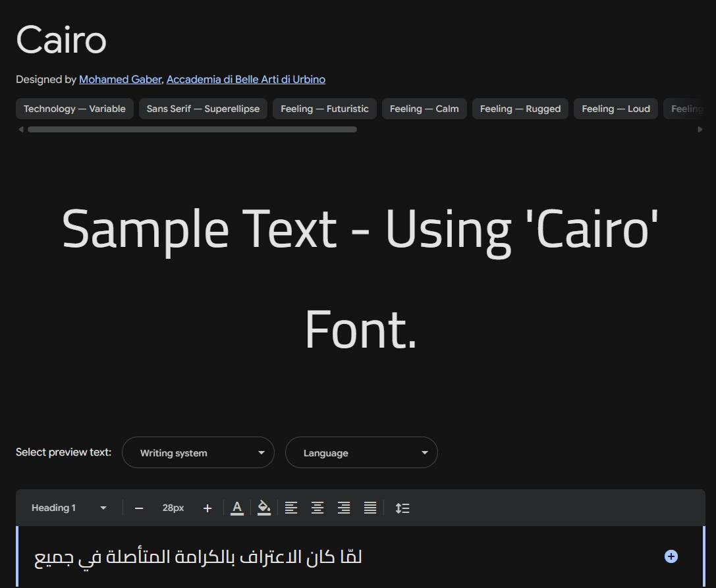Image resolution: width=716 pixels, height=588 pixels.
Task: Click the right arrow of tag scrollbar
Action: (x=700, y=130)
